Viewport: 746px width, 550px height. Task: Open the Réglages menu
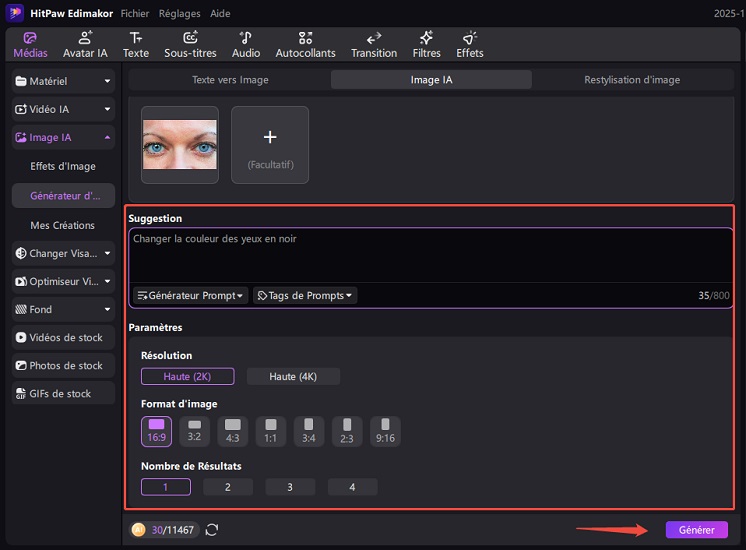[179, 13]
